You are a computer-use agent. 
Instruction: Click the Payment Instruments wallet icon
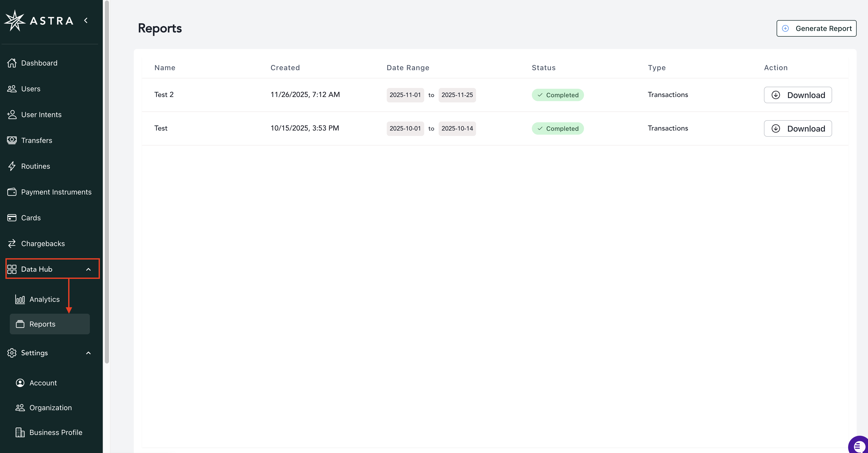[x=12, y=192]
